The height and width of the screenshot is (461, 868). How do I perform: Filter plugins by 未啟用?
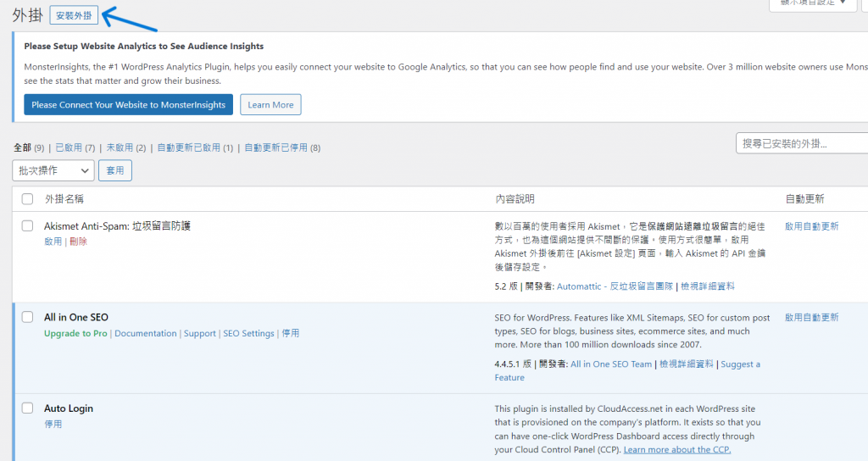pyautogui.click(x=120, y=147)
